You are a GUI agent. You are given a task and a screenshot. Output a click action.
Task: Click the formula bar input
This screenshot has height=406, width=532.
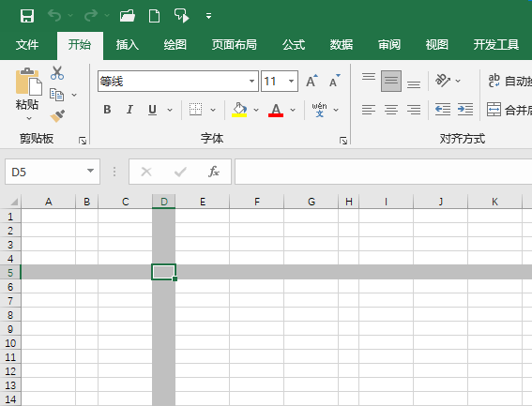point(384,172)
